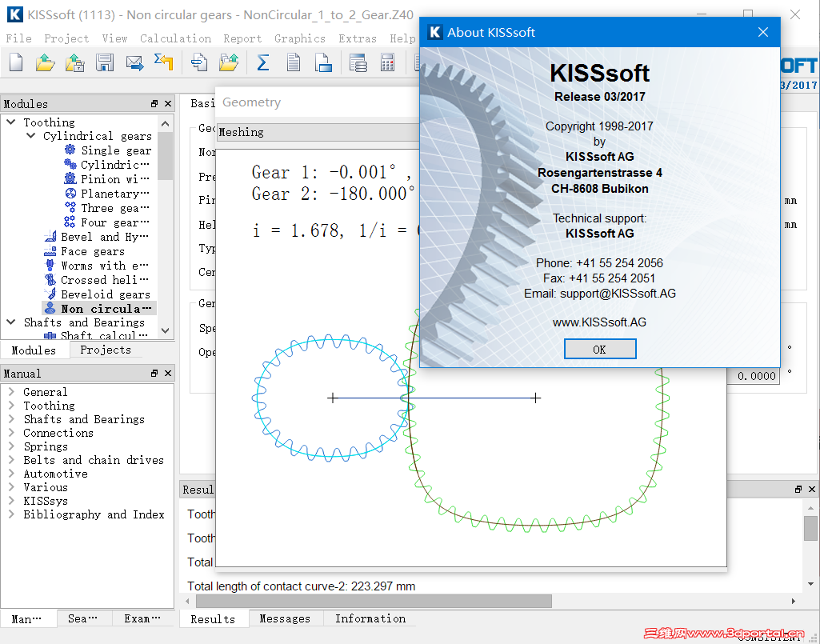Select the Planetary gear module icon
The width and height of the screenshot is (820, 644).
[70, 193]
